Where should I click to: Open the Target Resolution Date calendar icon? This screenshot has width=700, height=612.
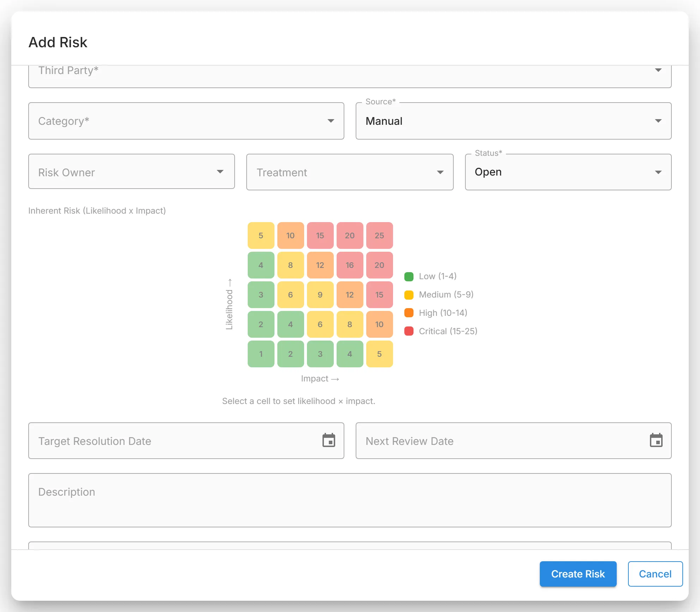[x=328, y=440]
